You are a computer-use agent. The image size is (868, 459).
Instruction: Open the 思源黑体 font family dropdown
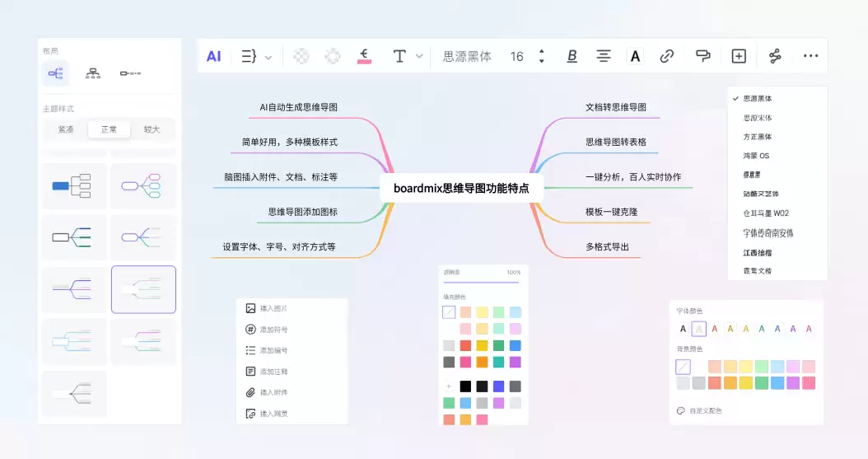coord(467,57)
